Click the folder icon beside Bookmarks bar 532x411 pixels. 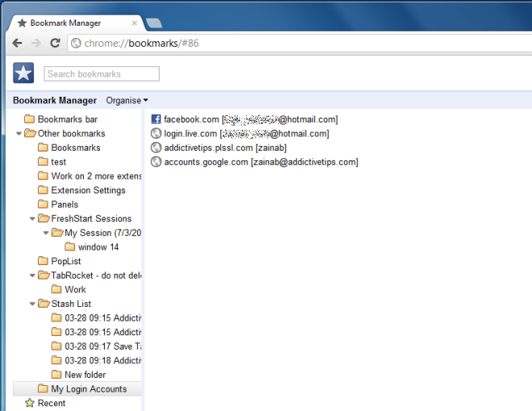(x=30, y=119)
